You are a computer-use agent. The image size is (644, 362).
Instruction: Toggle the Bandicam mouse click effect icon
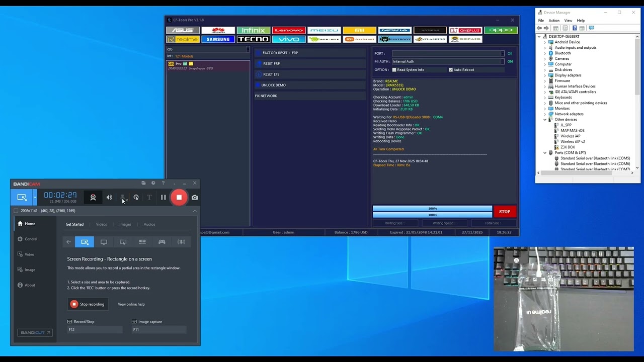136,198
